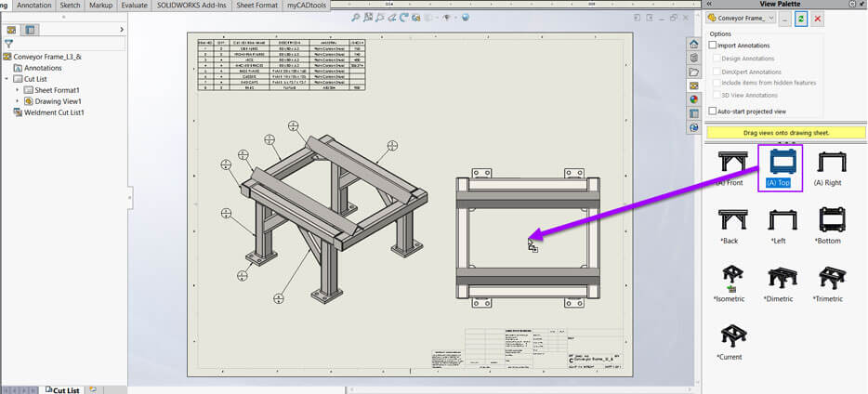Viewport: 868px width, 394px height.
Task: Collapse the Cut List sheet tree node
Action: coord(7,79)
